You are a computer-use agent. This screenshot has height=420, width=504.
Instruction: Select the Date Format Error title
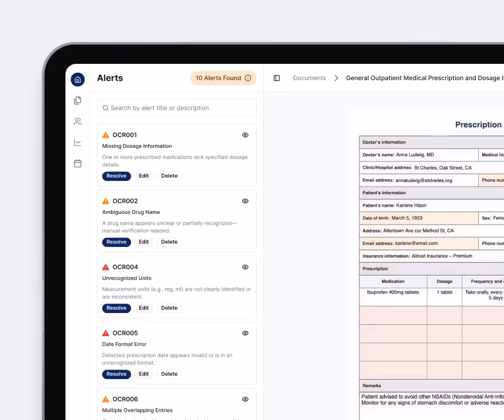pos(124,344)
